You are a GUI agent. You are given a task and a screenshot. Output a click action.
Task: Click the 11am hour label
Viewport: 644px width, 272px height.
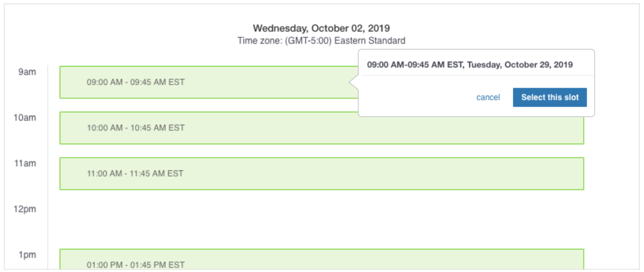click(25, 164)
